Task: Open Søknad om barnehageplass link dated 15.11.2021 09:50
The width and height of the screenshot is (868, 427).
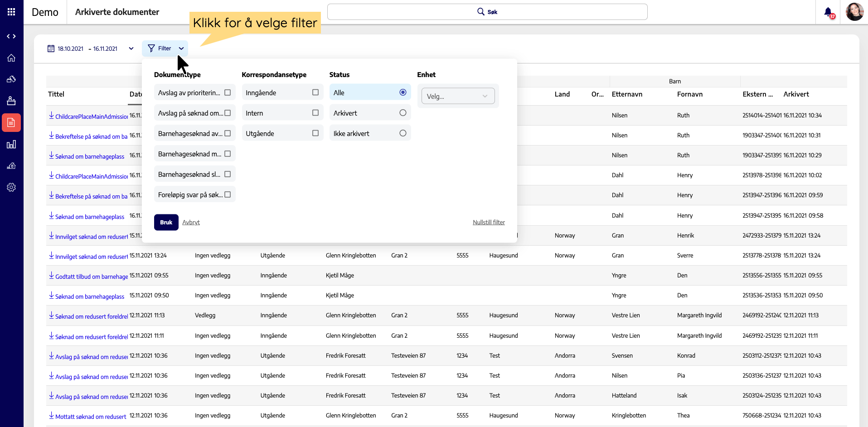Action: click(x=90, y=296)
